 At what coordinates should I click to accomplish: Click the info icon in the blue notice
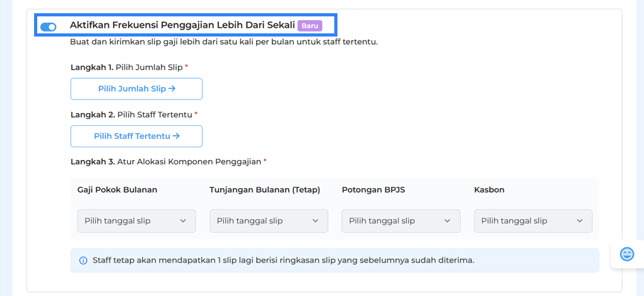tap(83, 260)
